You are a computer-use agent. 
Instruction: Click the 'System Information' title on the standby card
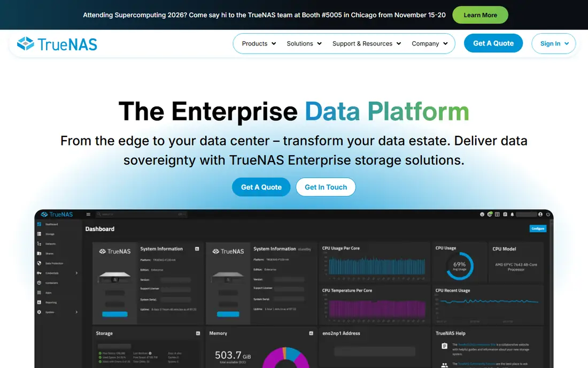coord(275,249)
